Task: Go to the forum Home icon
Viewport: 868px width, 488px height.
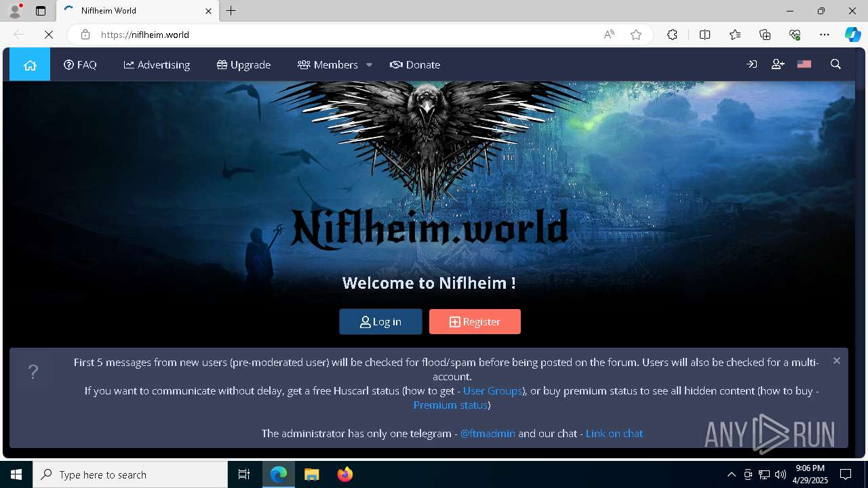Action: 30,65
